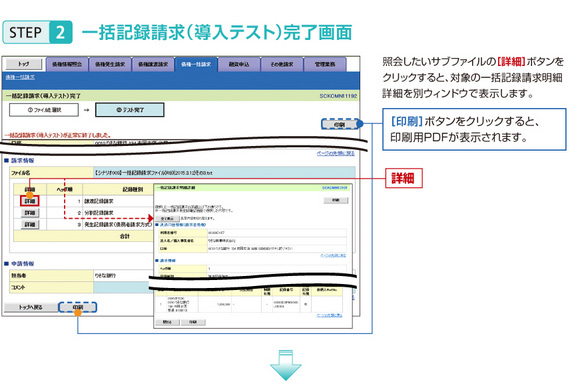Click the 請求情報 section heading
Viewport: 580px width, 388px height.
coord(23,161)
